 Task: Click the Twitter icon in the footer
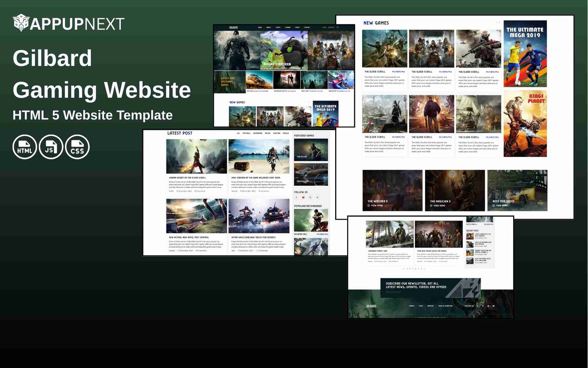pos(483,306)
